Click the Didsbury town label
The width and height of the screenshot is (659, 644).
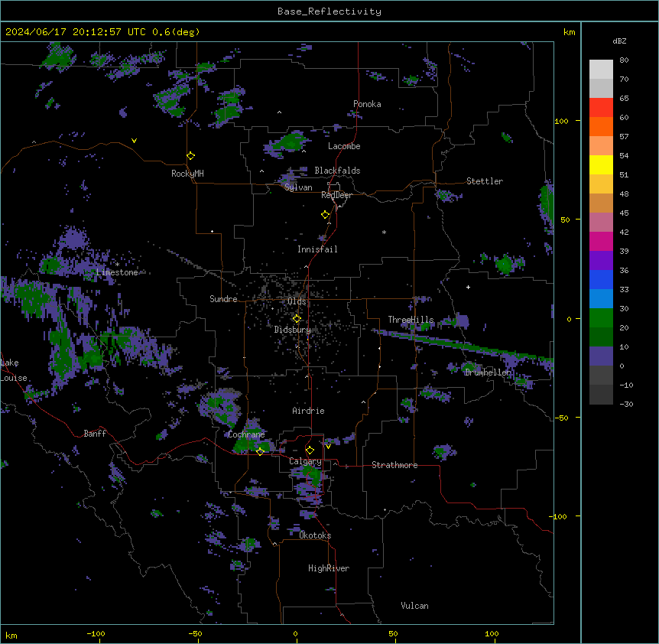coord(292,330)
